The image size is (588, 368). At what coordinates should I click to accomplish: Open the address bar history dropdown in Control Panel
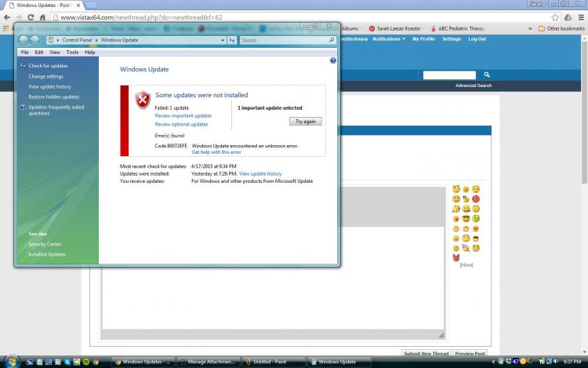[x=223, y=40]
